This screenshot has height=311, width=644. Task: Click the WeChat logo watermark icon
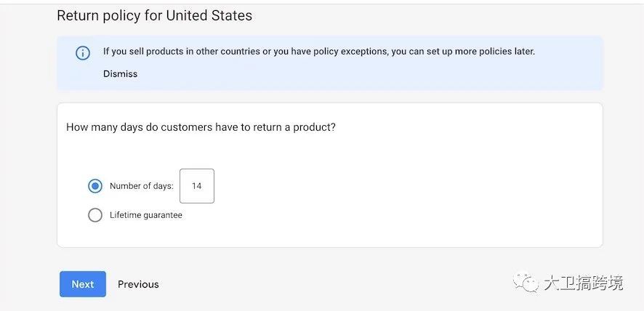(x=526, y=283)
